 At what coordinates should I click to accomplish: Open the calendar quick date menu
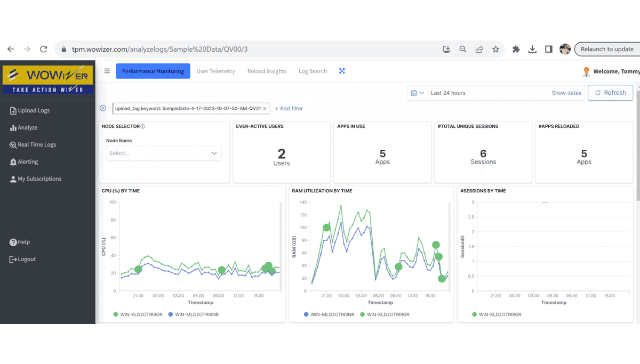[x=418, y=93]
